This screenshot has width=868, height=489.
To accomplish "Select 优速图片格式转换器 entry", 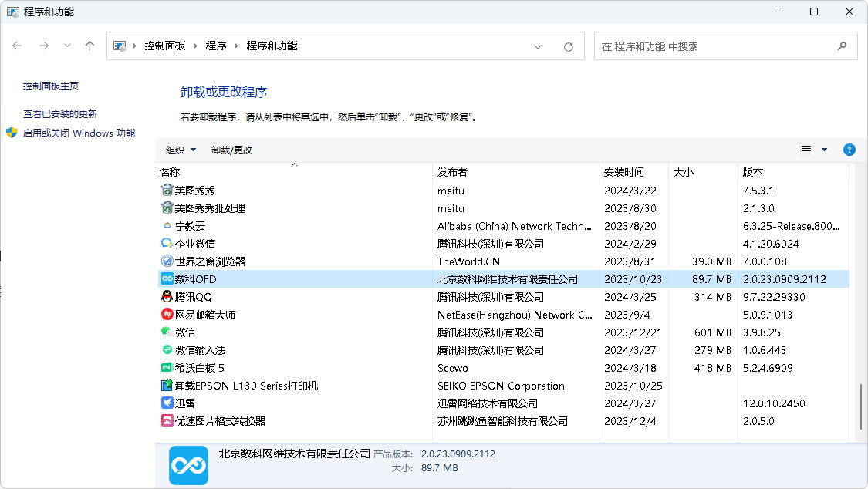I will (221, 421).
